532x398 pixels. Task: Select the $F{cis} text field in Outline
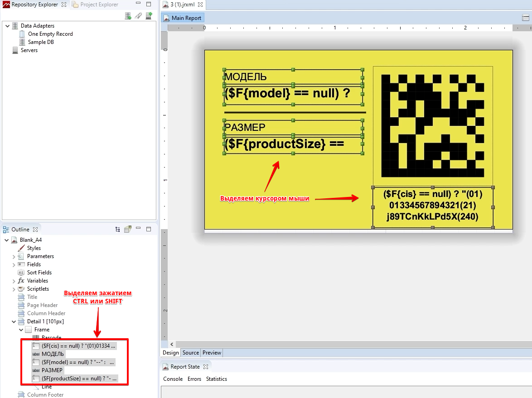78,346
